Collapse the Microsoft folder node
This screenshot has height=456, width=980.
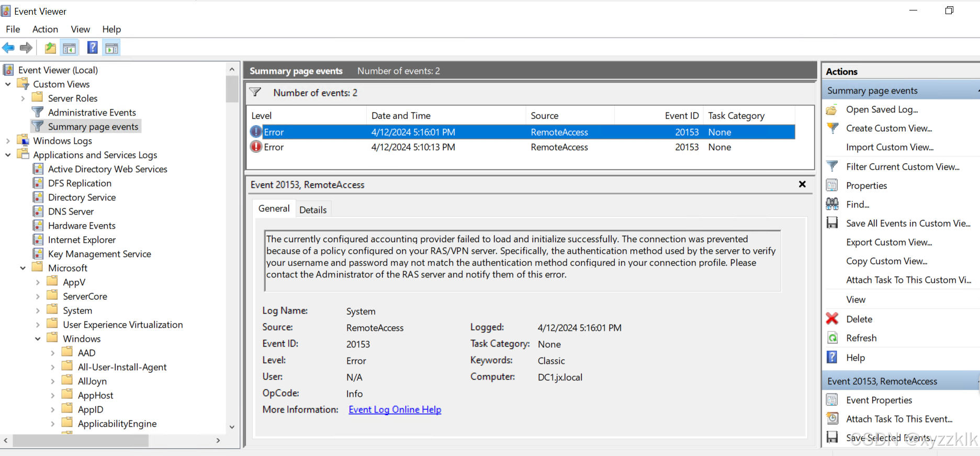pos(22,268)
